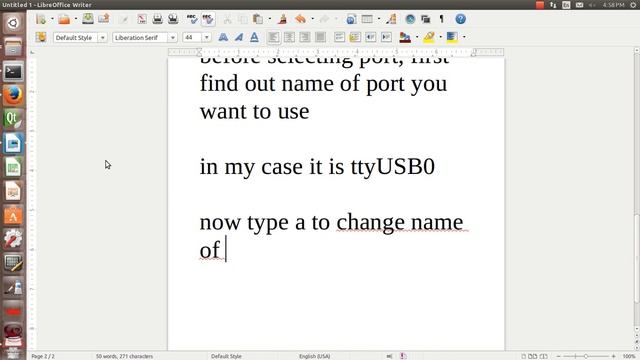Run Spelling and Grammar check
The width and height of the screenshot is (640, 360).
point(192,19)
